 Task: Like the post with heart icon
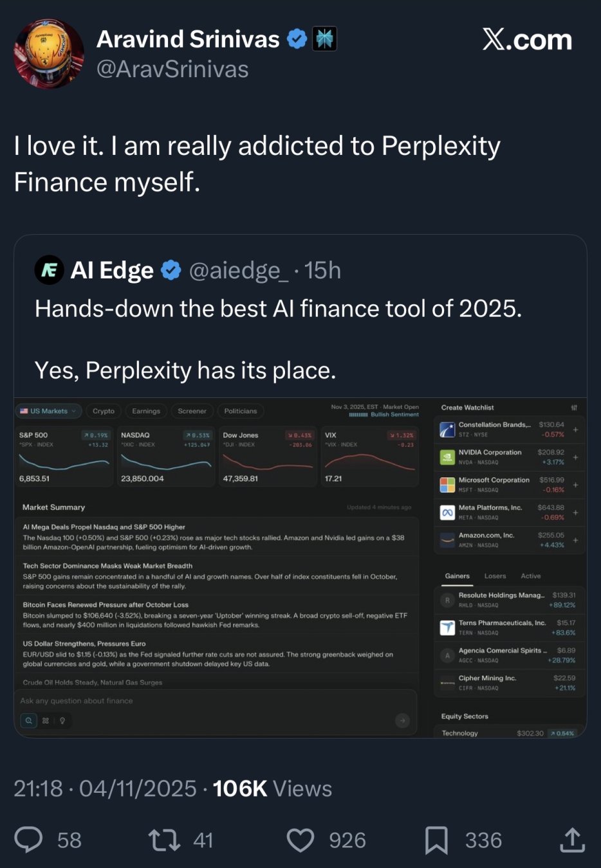click(x=300, y=840)
